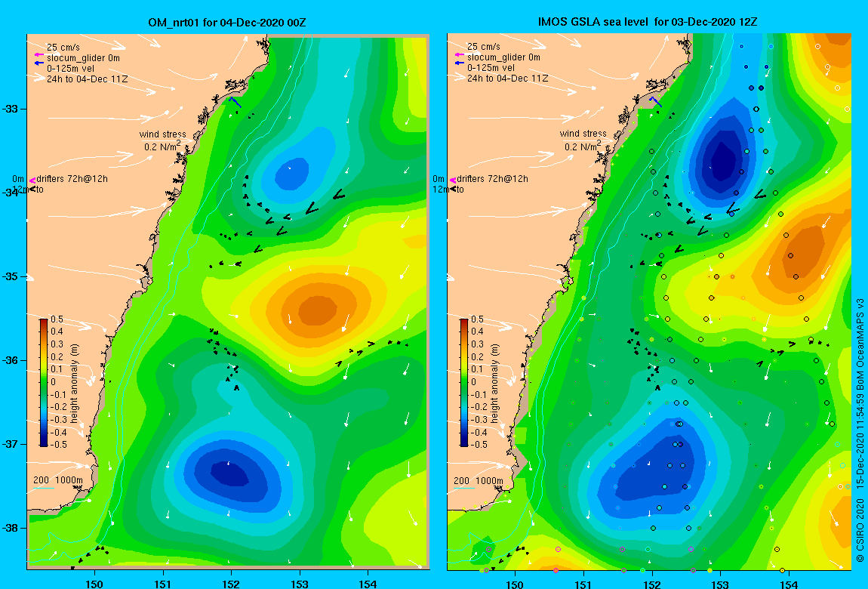Click the blue 0-125m vel arrow in right legend
The width and height of the screenshot is (868, 589).
tap(459, 63)
